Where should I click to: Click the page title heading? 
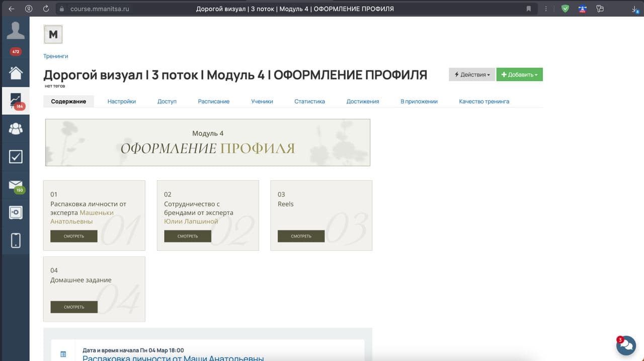point(235,75)
